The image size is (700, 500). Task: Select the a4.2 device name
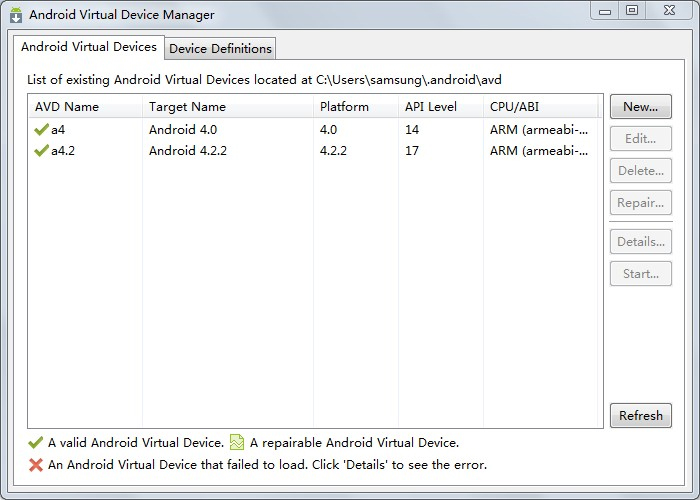coord(63,151)
